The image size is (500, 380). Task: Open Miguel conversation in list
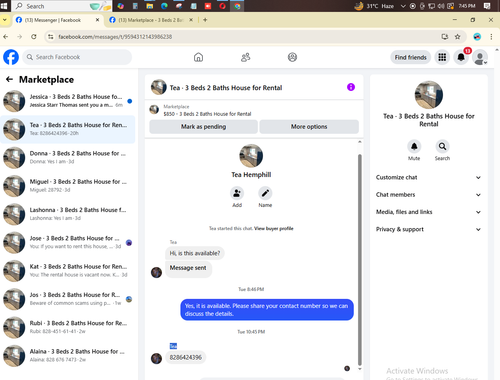coord(68,186)
